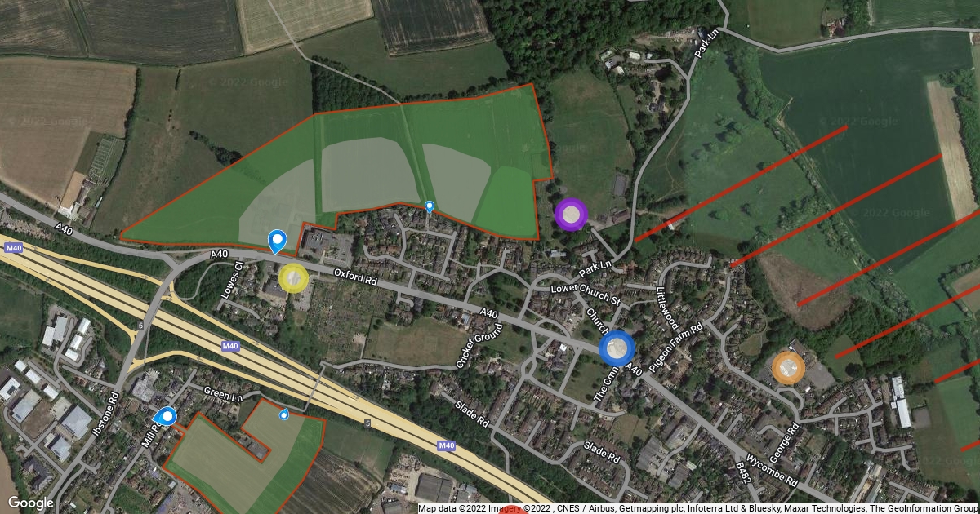980x514 pixels.
Task: Open the map data attribution text
Action: click(698, 508)
